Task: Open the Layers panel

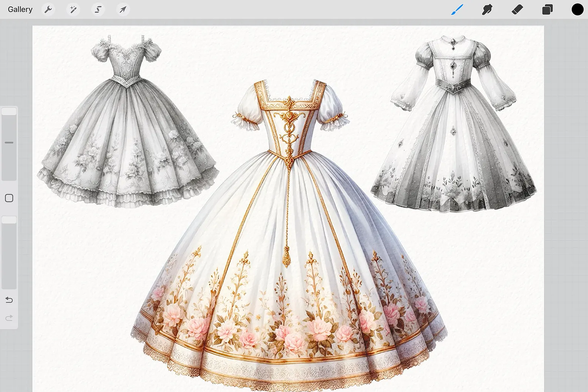Action: tap(547, 9)
